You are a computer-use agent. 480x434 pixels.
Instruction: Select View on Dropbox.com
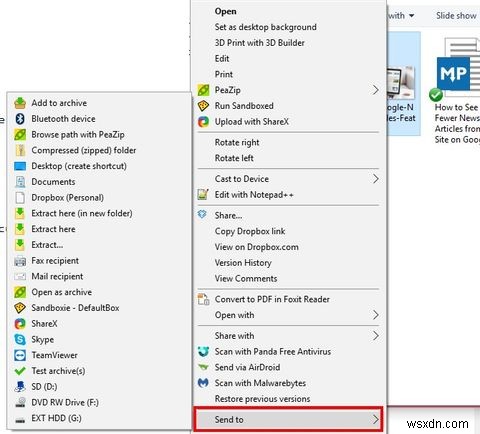257,247
